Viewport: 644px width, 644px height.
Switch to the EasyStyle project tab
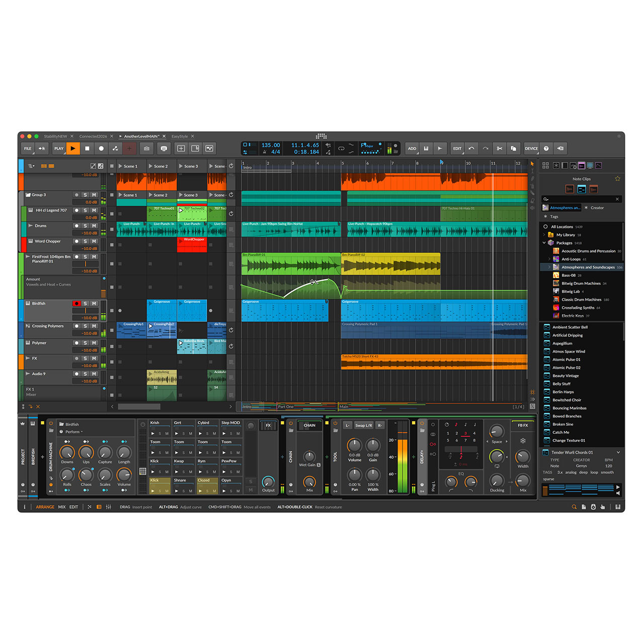[x=180, y=136]
